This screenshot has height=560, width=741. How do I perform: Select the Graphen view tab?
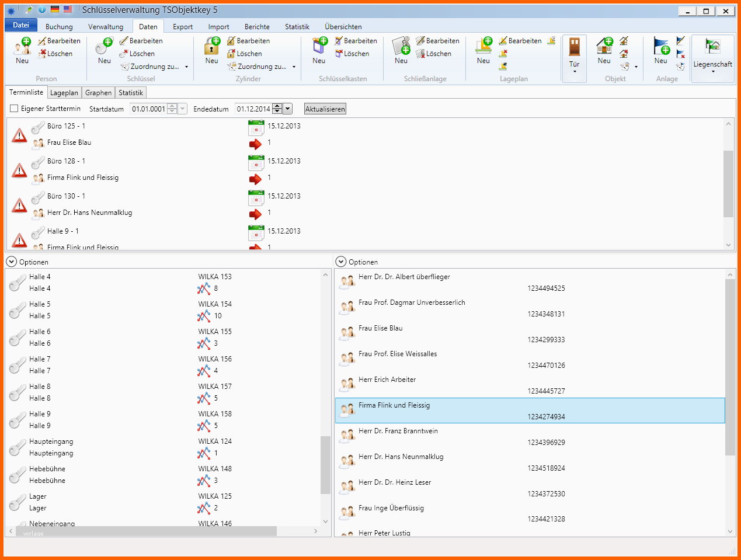click(98, 93)
